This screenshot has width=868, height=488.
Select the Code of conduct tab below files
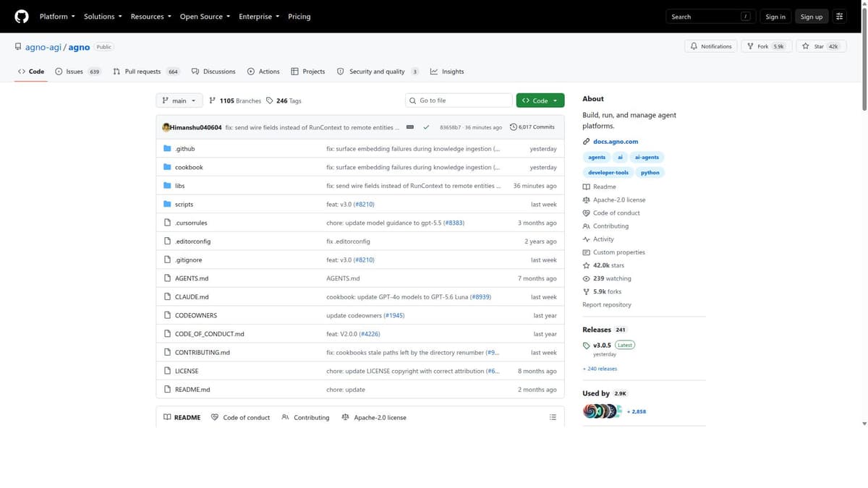point(240,417)
